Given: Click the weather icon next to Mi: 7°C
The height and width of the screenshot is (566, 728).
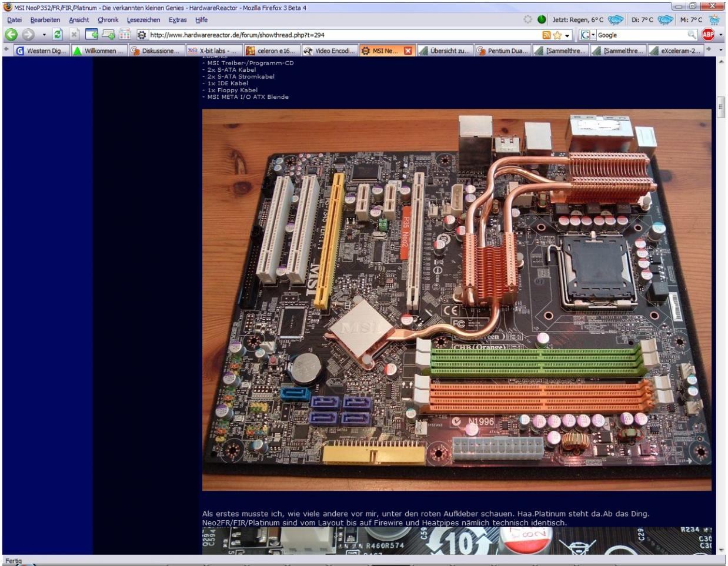Looking at the screenshot, I should point(714,20).
